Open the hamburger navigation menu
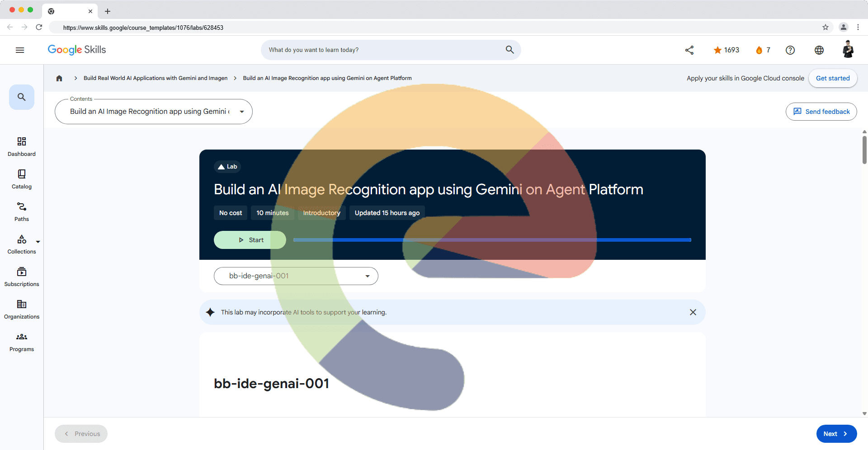 20,50
